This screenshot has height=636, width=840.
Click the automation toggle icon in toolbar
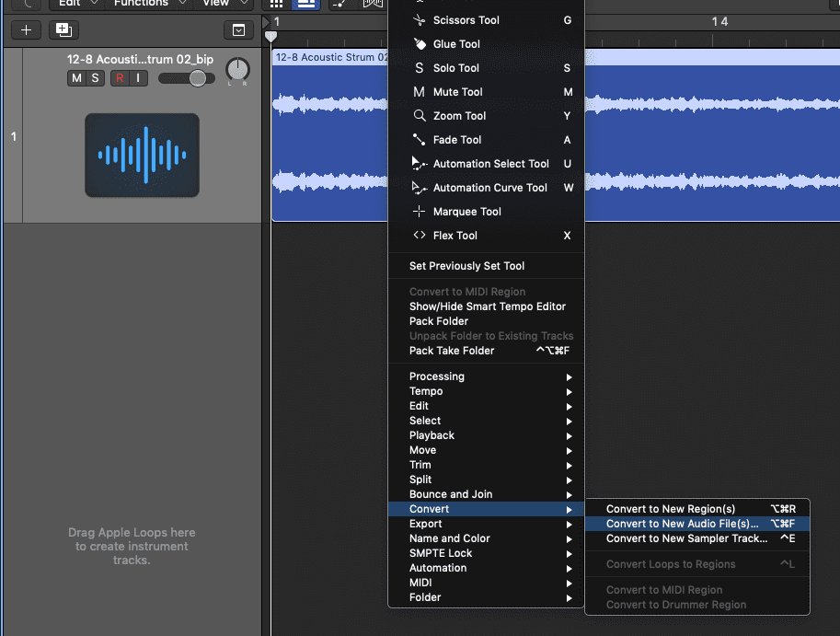pyautogui.click(x=339, y=5)
